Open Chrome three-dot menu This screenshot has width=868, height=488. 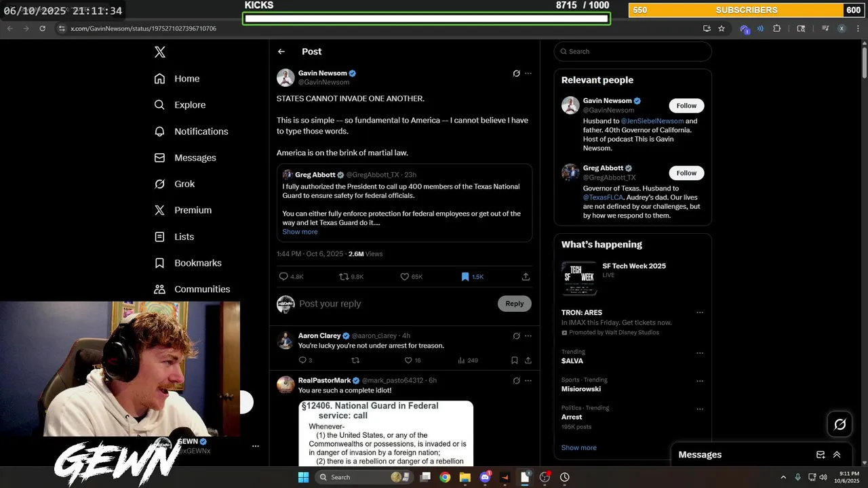click(x=857, y=28)
